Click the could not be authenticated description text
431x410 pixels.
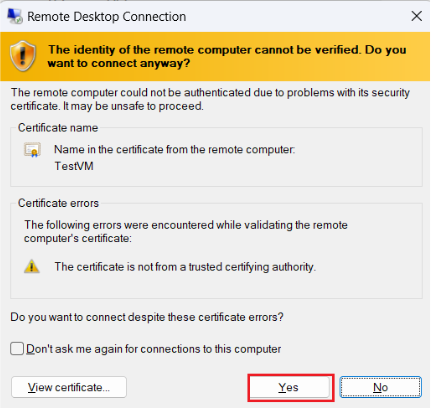pos(210,99)
